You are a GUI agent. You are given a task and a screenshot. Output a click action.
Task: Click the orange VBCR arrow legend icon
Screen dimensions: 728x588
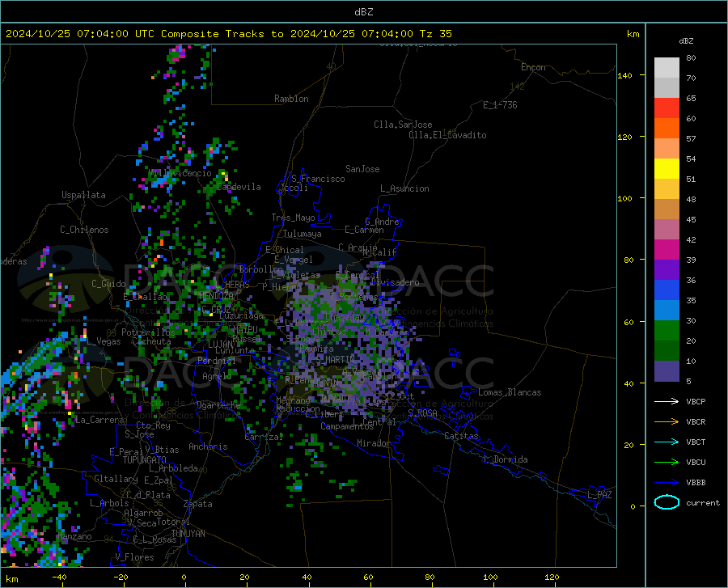tap(667, 422)
